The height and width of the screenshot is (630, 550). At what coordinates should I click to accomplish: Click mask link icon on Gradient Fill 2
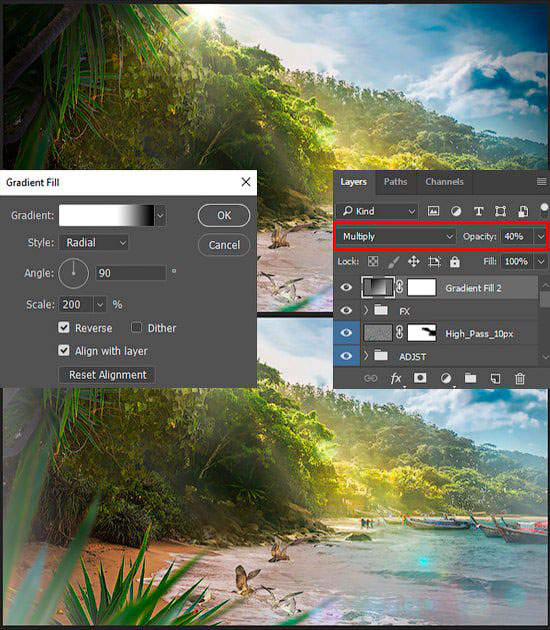pyautogui.click(x=399, y=288)
